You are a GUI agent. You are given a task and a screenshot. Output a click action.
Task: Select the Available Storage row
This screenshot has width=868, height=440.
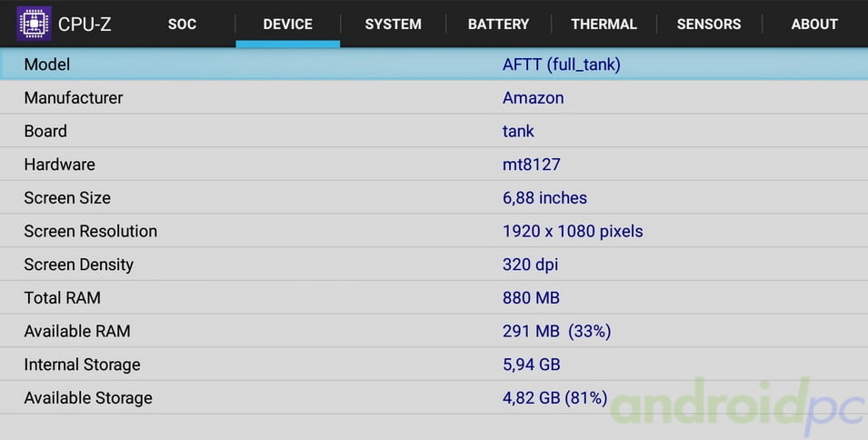434,397
